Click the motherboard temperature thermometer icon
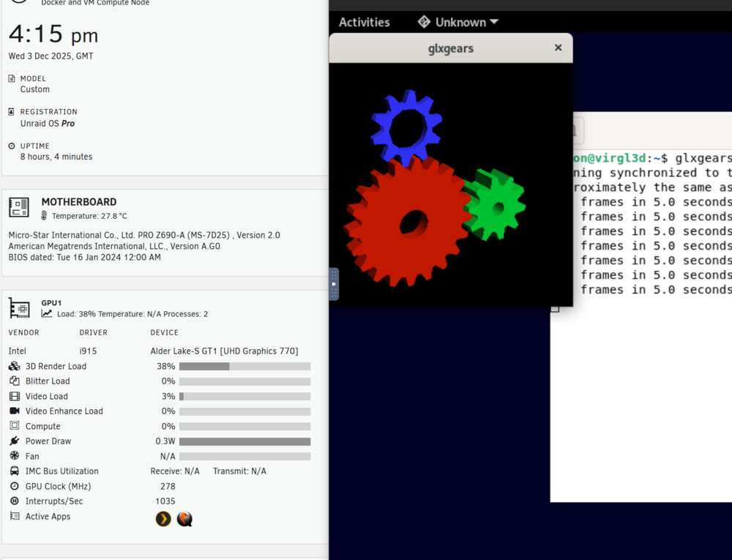This screenshot has width=732, height=560. click(44, 216)
